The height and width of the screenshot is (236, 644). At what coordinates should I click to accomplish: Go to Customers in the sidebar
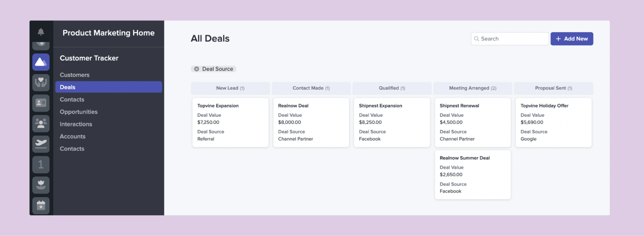(75, 75)
